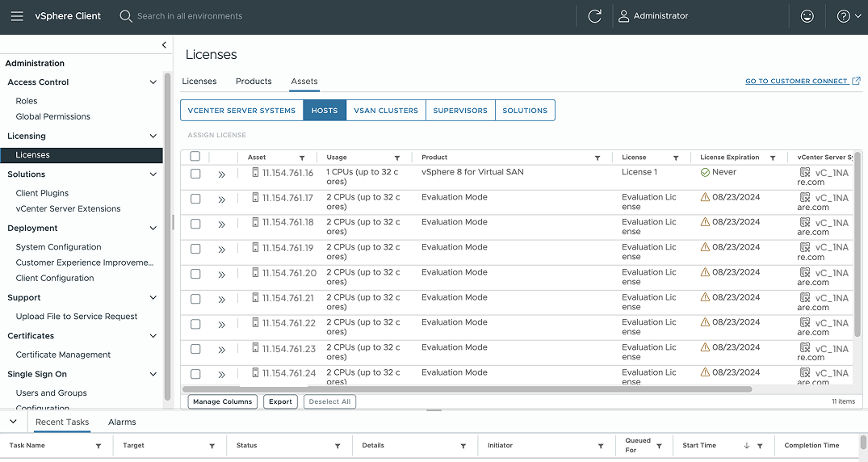
Task: Collapse the Licensing section
Action: click(153, 136)
